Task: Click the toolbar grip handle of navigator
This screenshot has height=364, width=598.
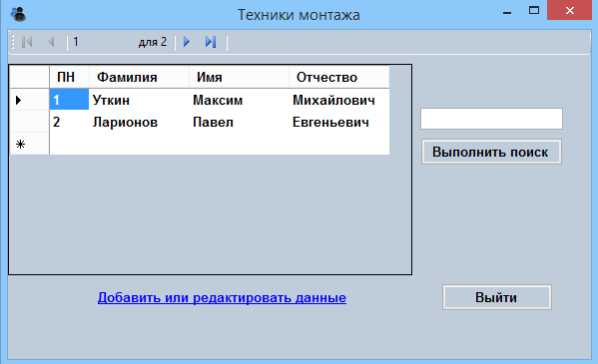Action: (x=13, y=42)
